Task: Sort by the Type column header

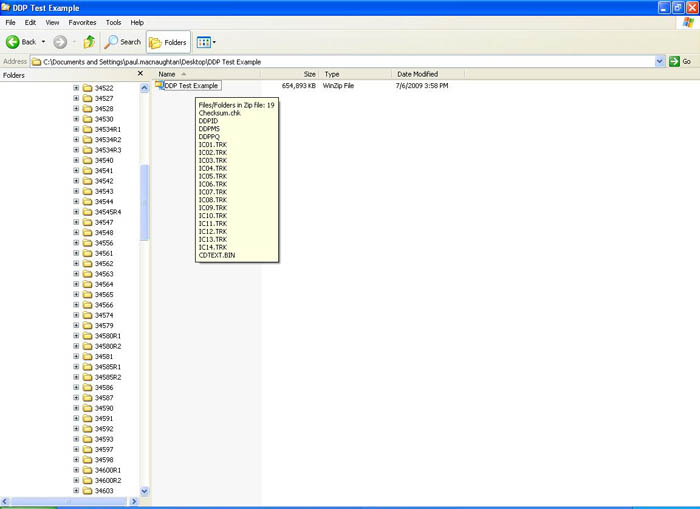Action: tap(355, 74)
